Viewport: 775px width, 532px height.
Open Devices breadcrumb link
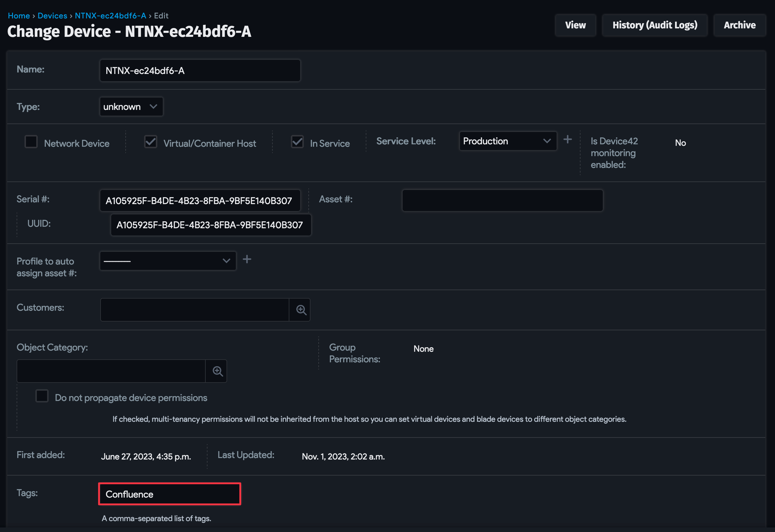tap(52, 16)
